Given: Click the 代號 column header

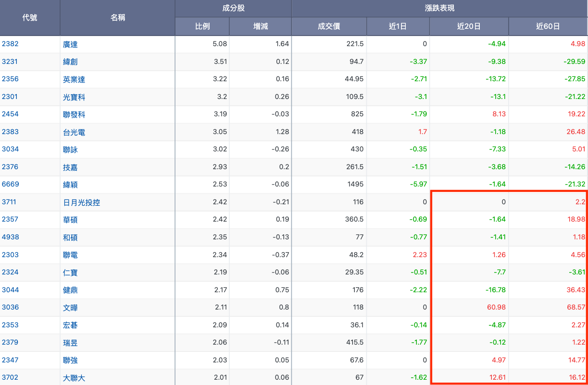Looking at the screenshot, I should 30,18.
